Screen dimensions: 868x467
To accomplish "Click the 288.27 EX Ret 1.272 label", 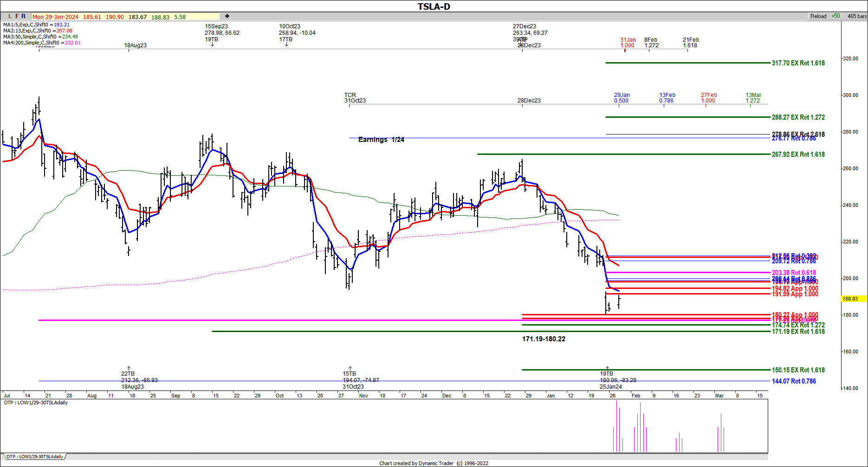I will point(798,117).
